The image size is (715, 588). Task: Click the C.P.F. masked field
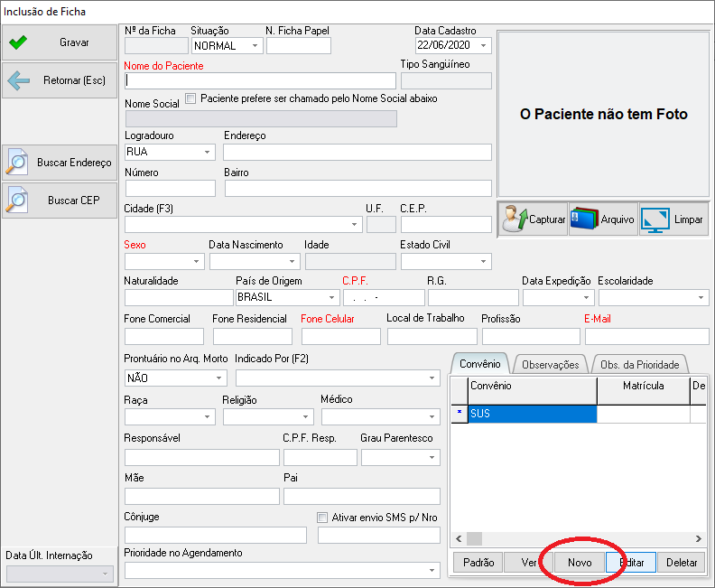[x=384, y=297]
